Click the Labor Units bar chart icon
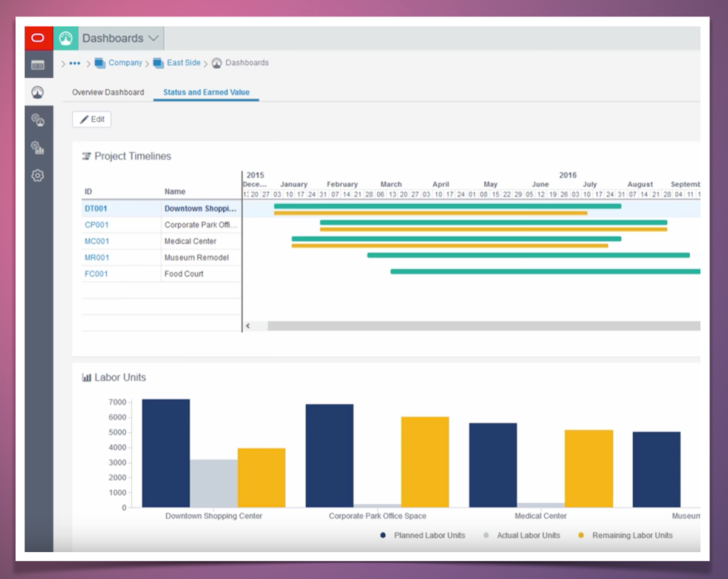Image resolution: width=728 pixels, height=579 pixels. click(x=87, y=378)
